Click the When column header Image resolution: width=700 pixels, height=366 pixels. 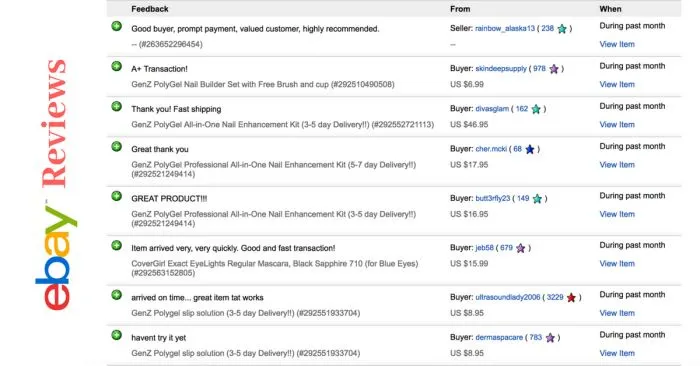coord(610,9)
